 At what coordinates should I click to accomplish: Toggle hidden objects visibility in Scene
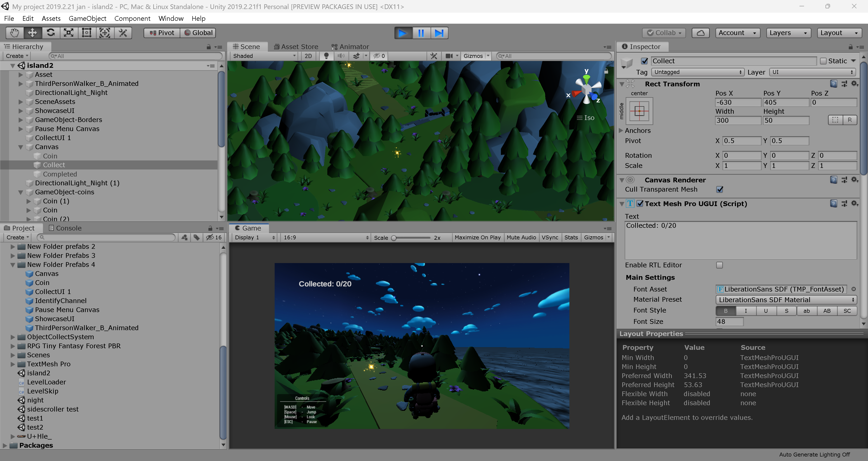click(379, 56)
